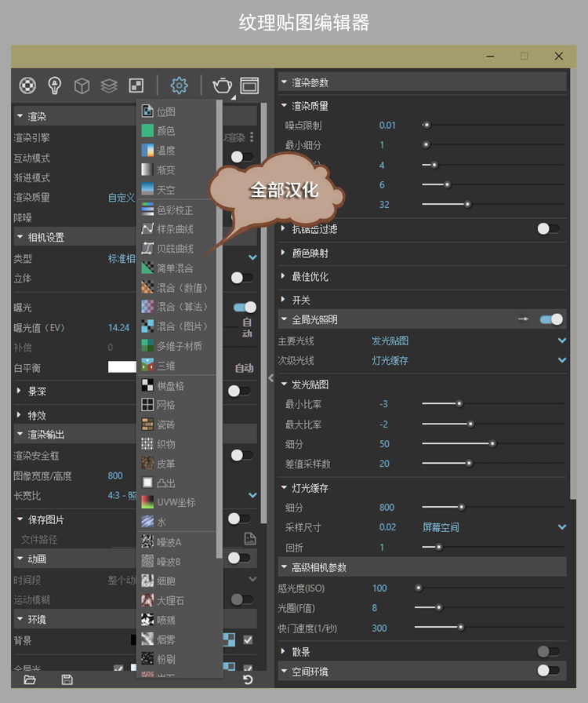Collapse the 渲染参数 section

click(284, 82)
